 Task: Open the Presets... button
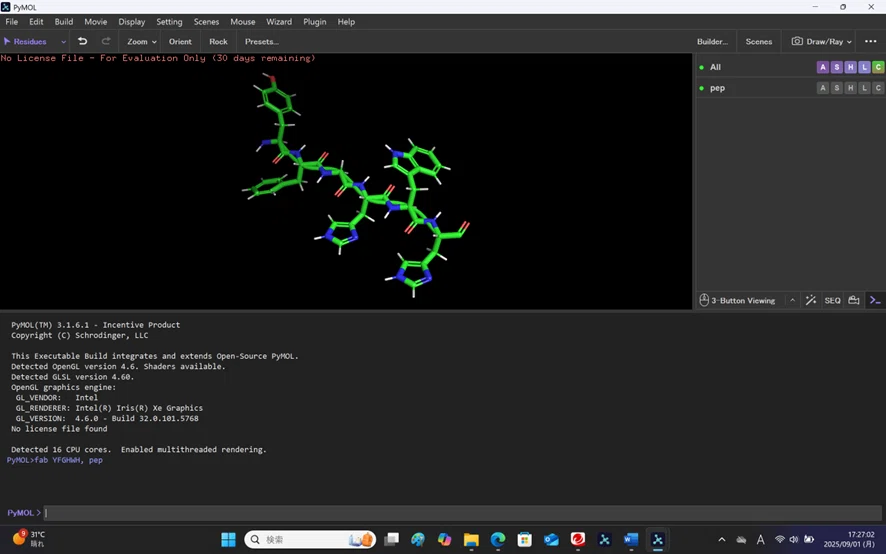coord(262,41)
